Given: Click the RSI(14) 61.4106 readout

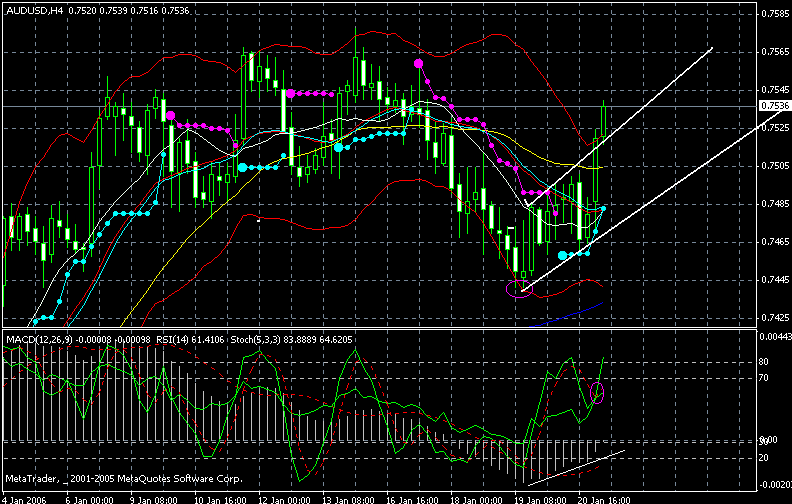Looking at the screenshot, I should click(190, 340).
